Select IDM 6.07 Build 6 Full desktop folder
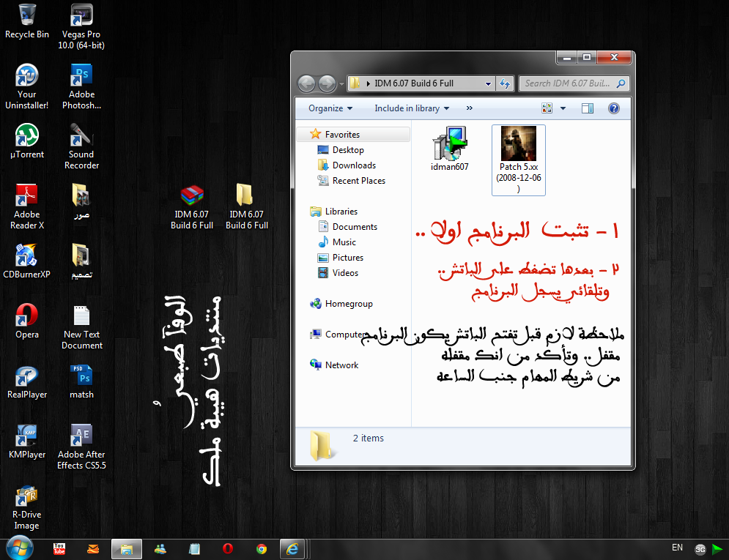This screenshot has height=560, width=729. coord(246,206)
